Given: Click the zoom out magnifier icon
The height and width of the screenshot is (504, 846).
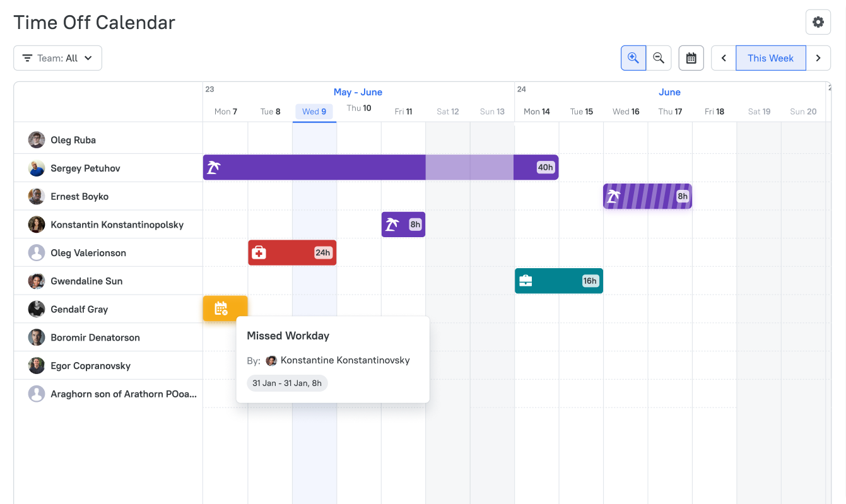Looking at the screenshot, I should click(659, 58).
